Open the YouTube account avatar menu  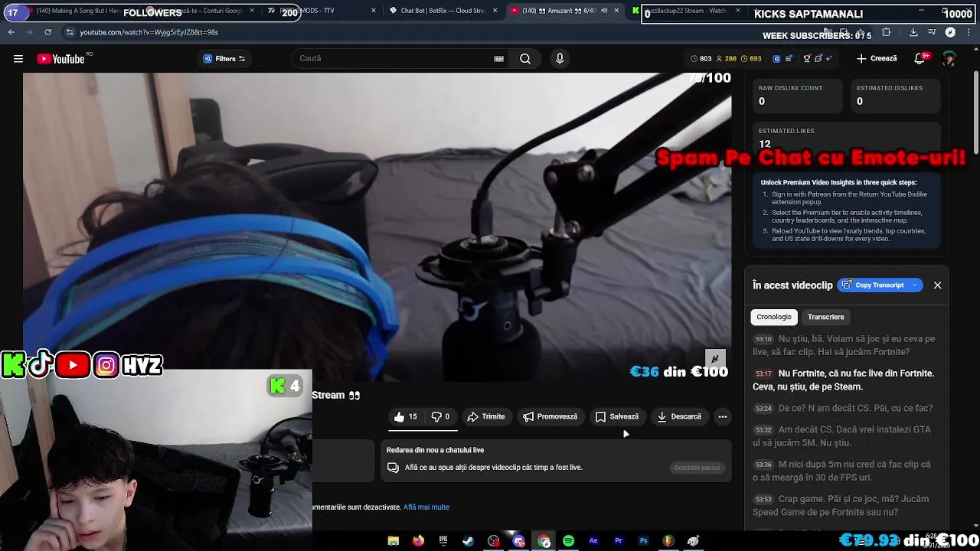pyautogui.click(x=949, y=59)
